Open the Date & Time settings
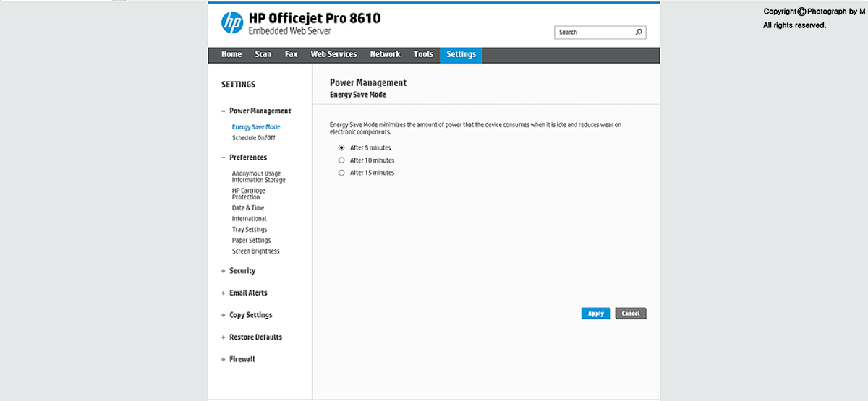 [248, 208]
